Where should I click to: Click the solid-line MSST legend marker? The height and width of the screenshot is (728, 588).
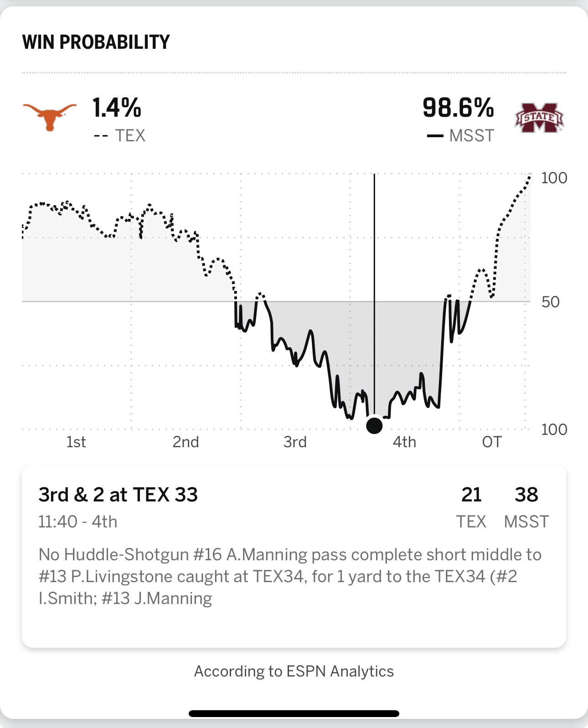[435, 136]
